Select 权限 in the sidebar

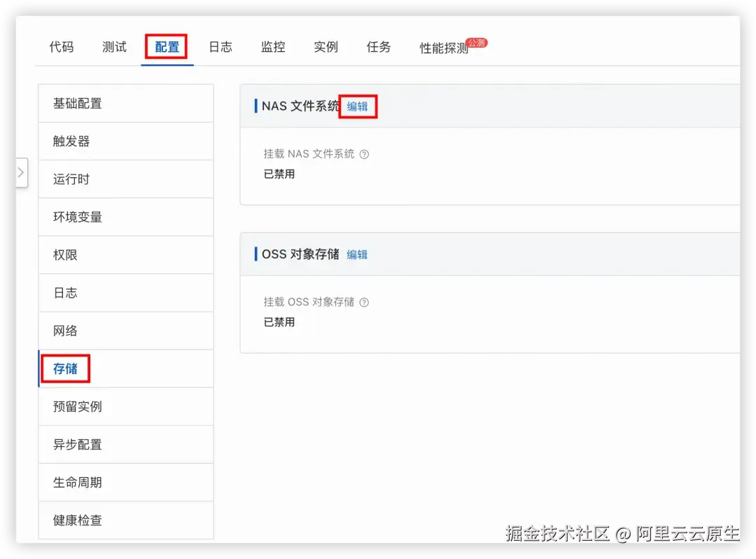[x=64, y=254]
